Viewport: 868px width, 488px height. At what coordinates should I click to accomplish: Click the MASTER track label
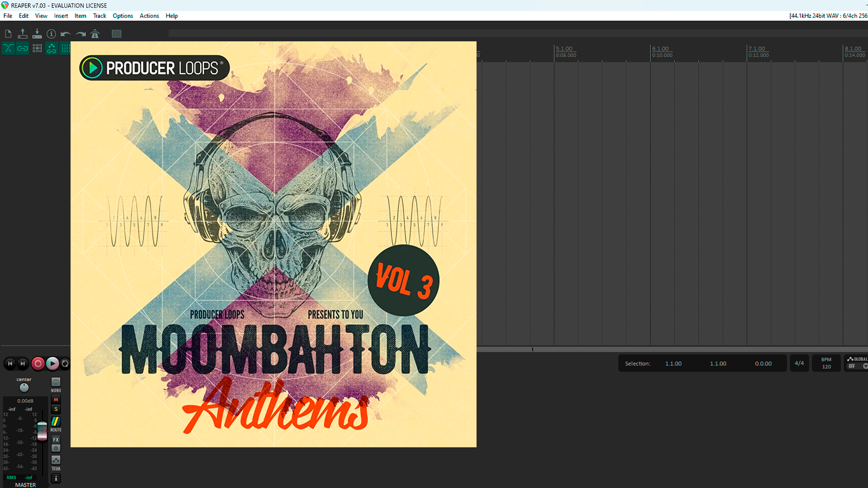tap(25, 485)
